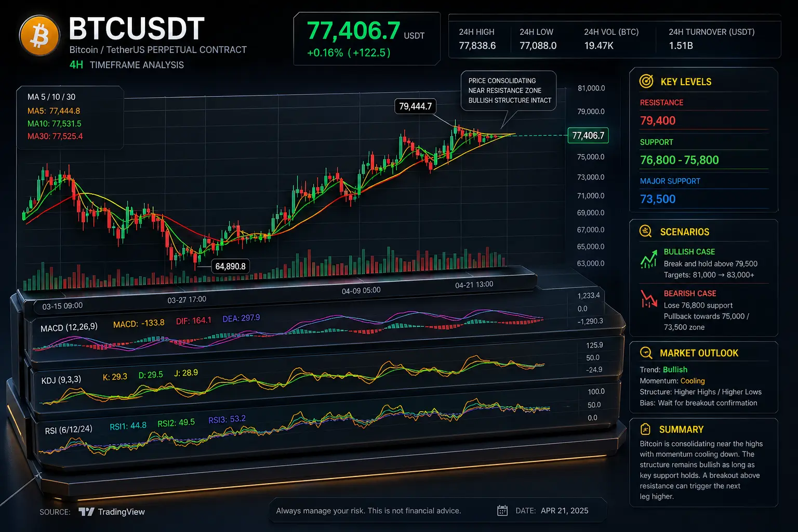Click the "J: 28.9" value
The width and height of the screenshot is (798, 532).
click(186, 373)
